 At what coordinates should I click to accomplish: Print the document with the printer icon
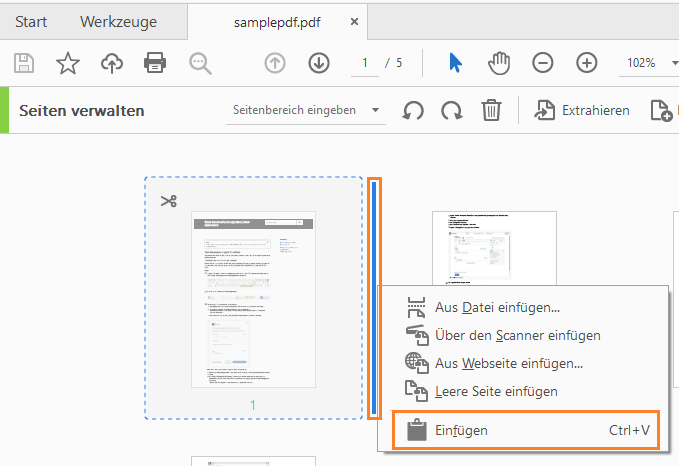click(x=155, y=63)
